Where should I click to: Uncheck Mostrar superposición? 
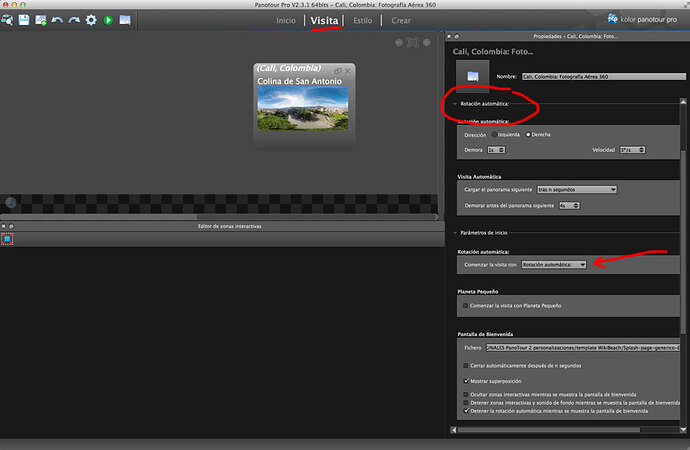tap(466, 380)
